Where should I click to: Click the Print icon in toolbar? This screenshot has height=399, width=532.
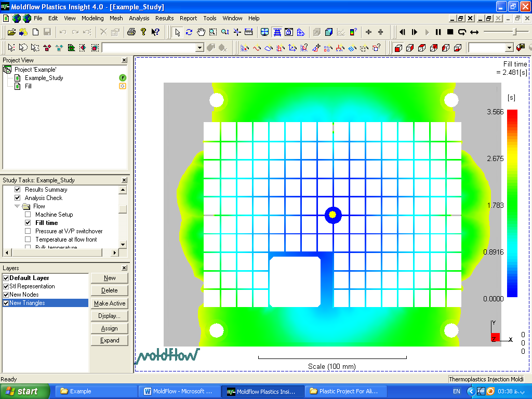point(131,32)
